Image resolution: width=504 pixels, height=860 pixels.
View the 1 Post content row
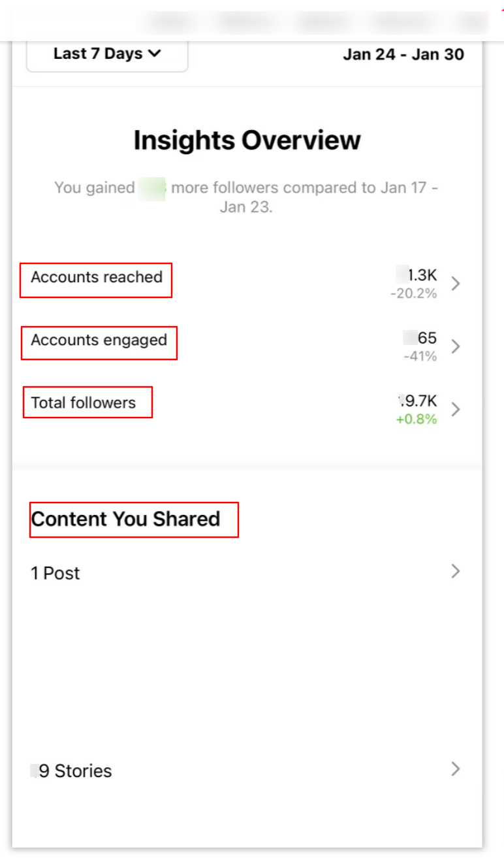(55, 572)
